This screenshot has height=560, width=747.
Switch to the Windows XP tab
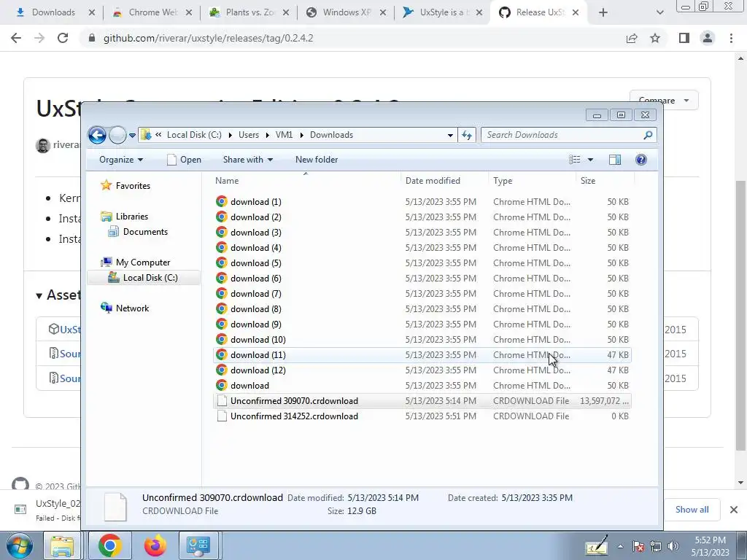[347, 12]
